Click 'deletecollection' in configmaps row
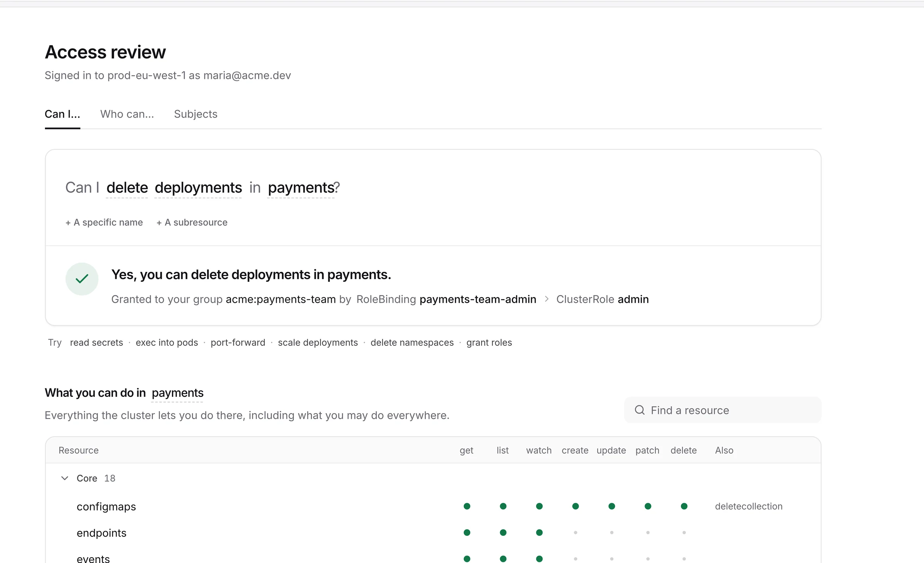Image resolution: width=924 pixels, height=563 pixels. 749,506
